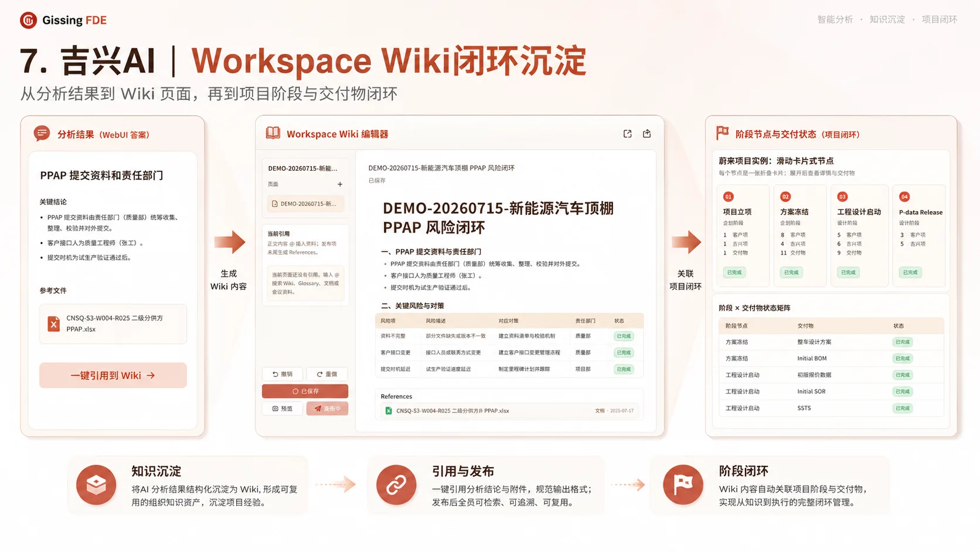Image resolution: width=980 pixels, height=552 pixels.
Task: Click the 交付物 column header in matrix
Action: [x=805, y=326]
